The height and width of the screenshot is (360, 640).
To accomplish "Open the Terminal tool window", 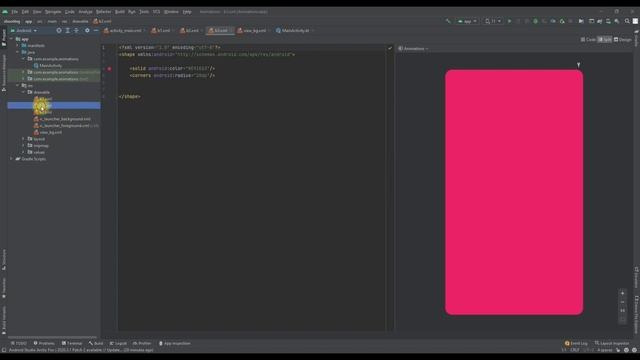I will [72, 343].
